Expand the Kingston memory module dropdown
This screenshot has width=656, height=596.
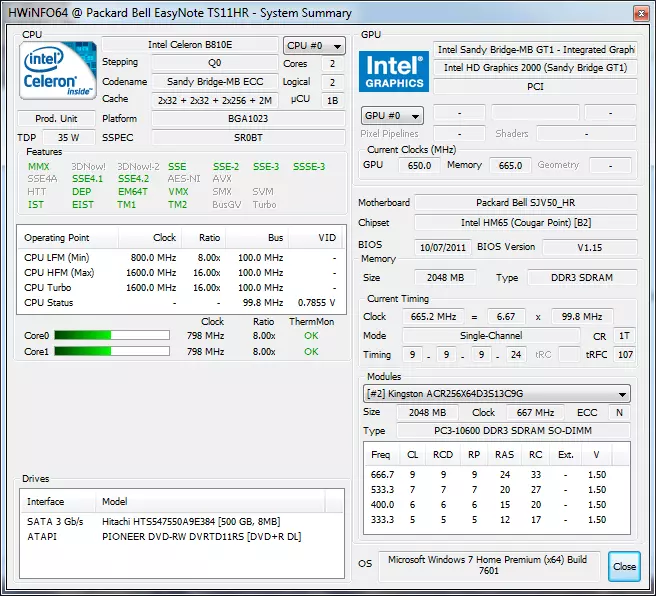[497, 394]
